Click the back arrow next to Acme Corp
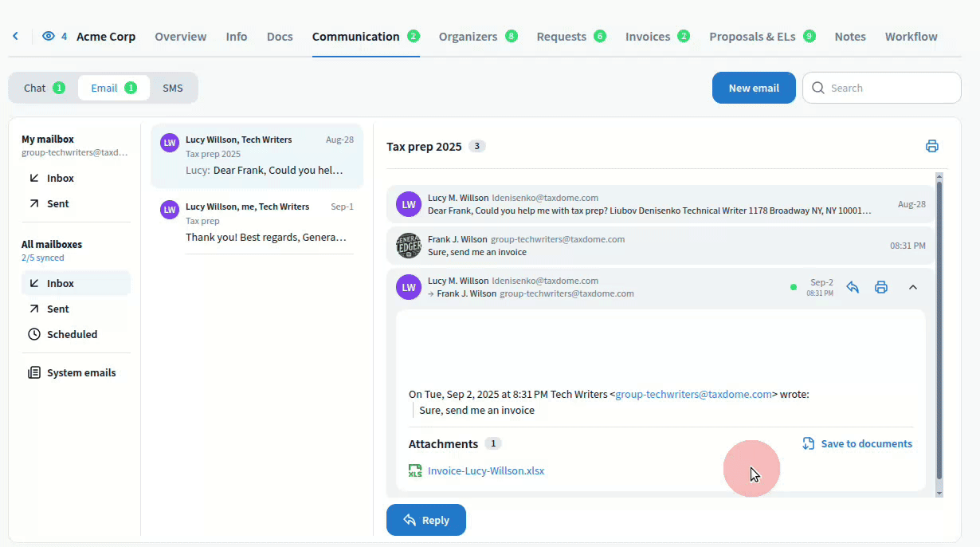This screenshot has width=980, height=547. click(x=15, y=37)
